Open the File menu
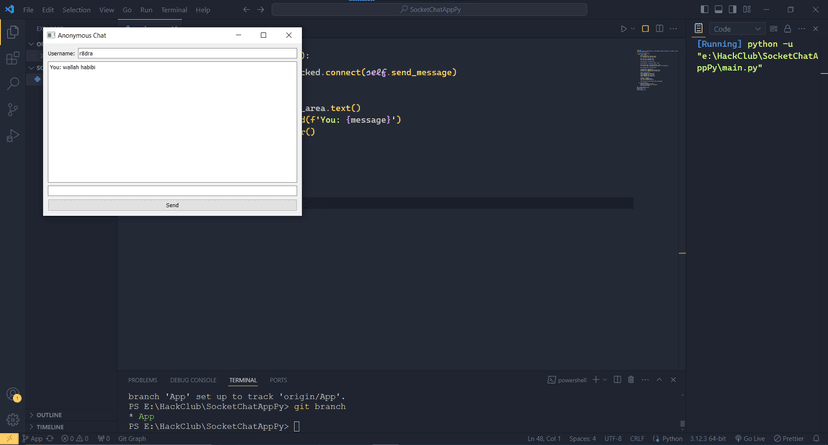The height and width of the screenshot is (445, 828). pos(29,10)
